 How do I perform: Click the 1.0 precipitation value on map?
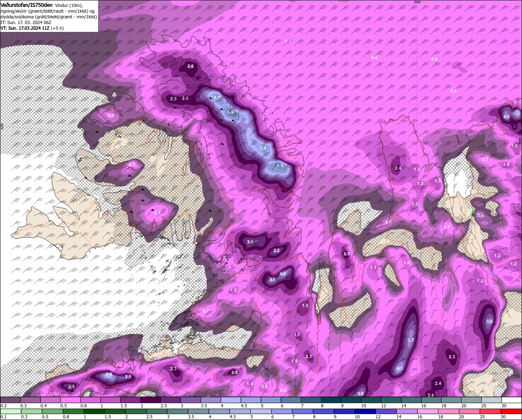[x=407, y=263]
